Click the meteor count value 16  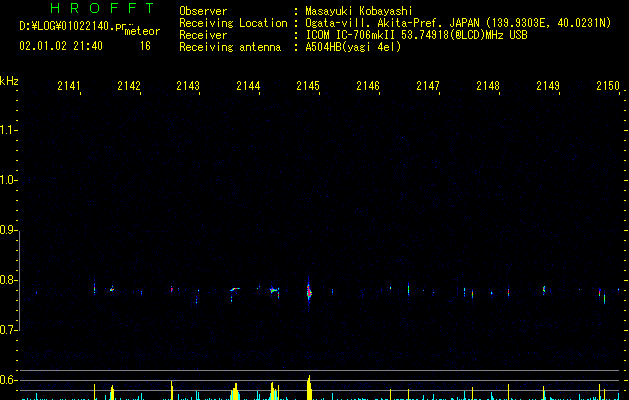pyautogui.click(x=145, y=46)
